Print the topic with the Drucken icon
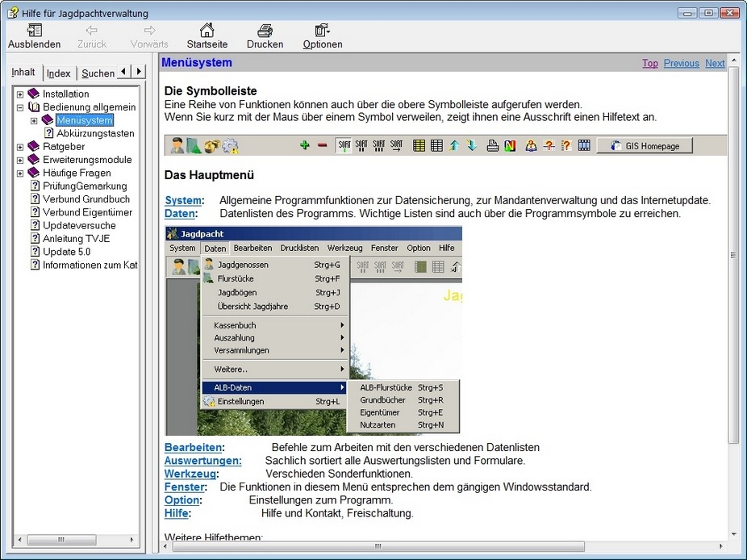This screenshot has width=747, height=560. pyautogui.click(x=265, y=31)
